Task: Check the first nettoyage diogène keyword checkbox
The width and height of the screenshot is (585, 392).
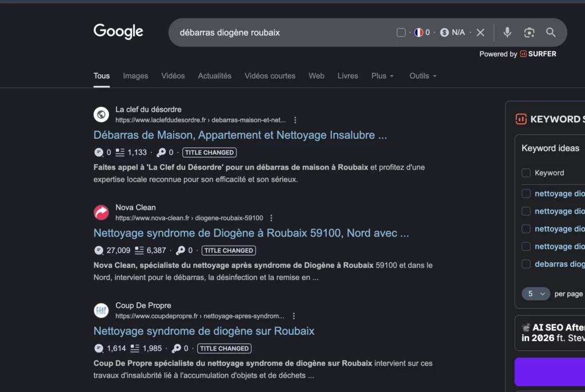Action: point(526,194)
